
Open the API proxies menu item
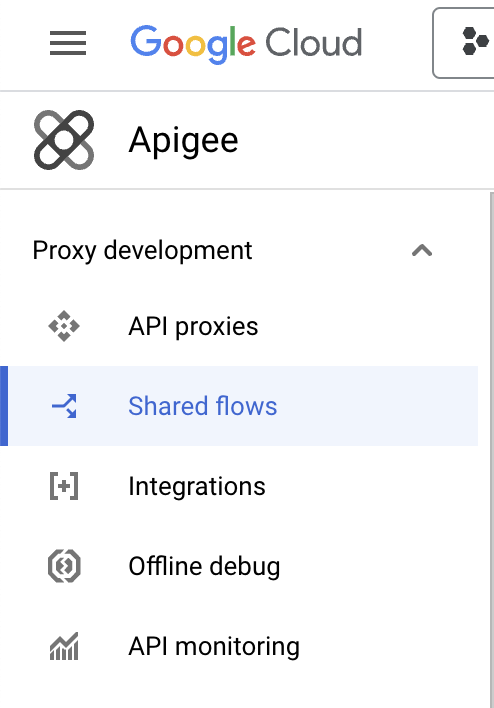coord(239,326)
